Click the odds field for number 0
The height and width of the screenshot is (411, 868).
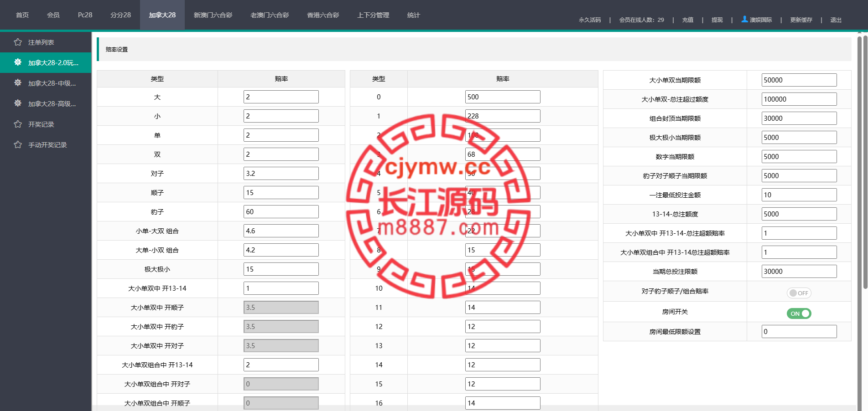[x=503, y=97]
